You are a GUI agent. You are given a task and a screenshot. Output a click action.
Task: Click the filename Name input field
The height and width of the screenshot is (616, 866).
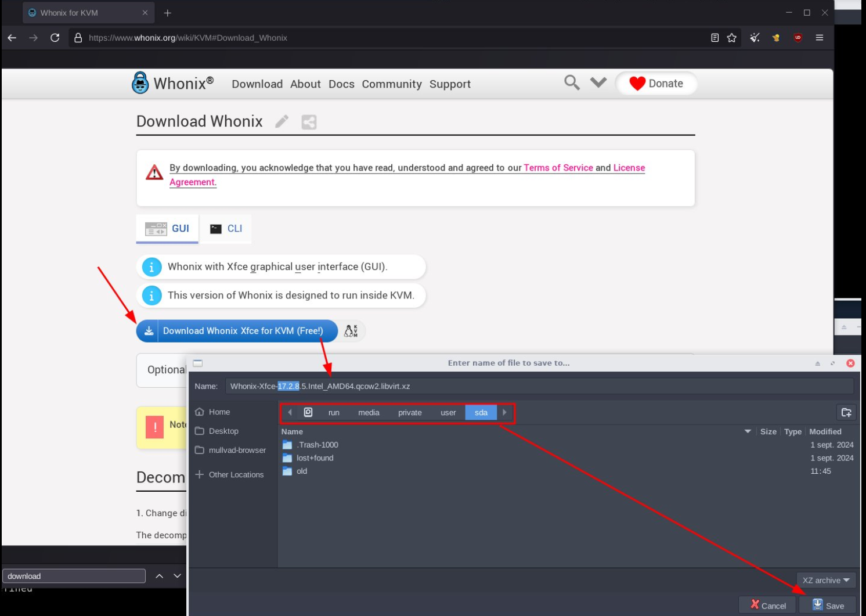(x=539, y=386)
